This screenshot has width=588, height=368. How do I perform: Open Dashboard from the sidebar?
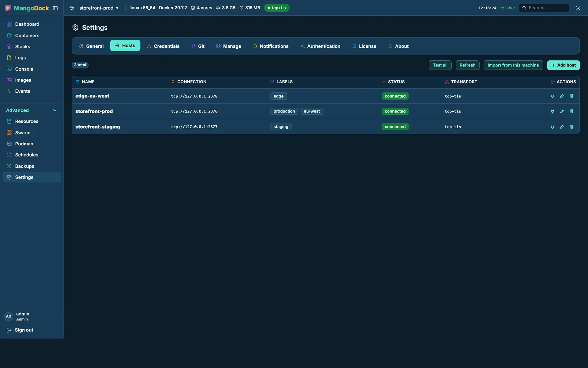pos(32,24)
